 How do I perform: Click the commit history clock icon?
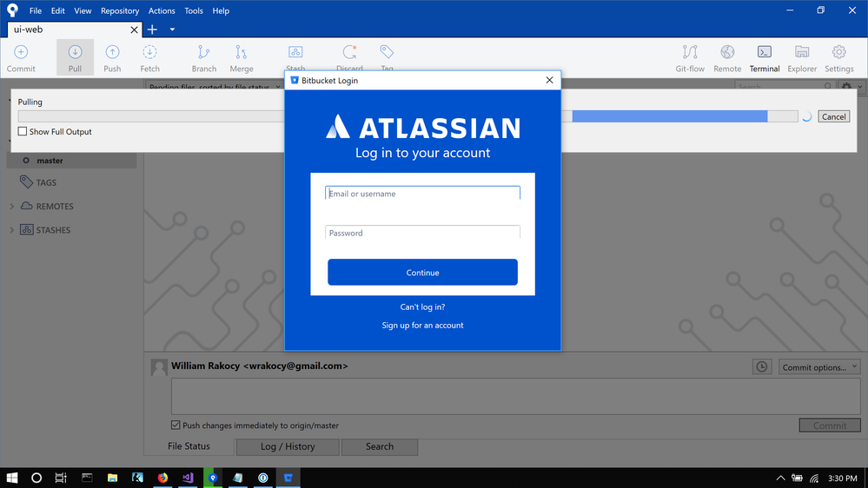pos(762,366)
